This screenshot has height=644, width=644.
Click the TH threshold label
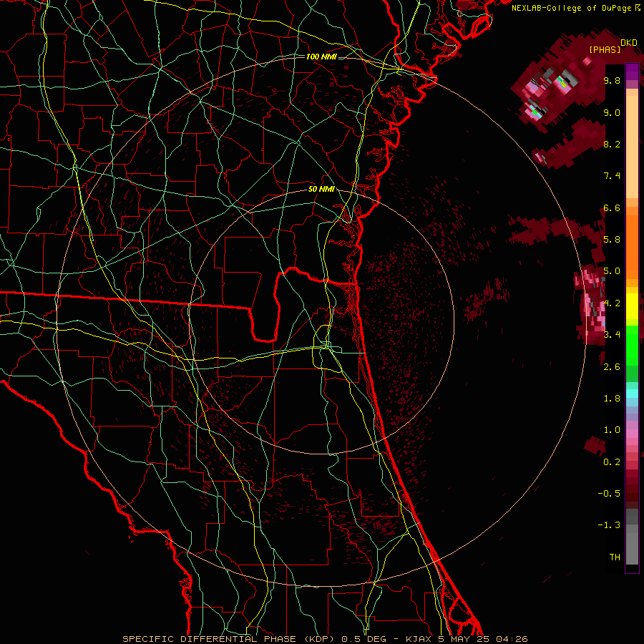615,557
